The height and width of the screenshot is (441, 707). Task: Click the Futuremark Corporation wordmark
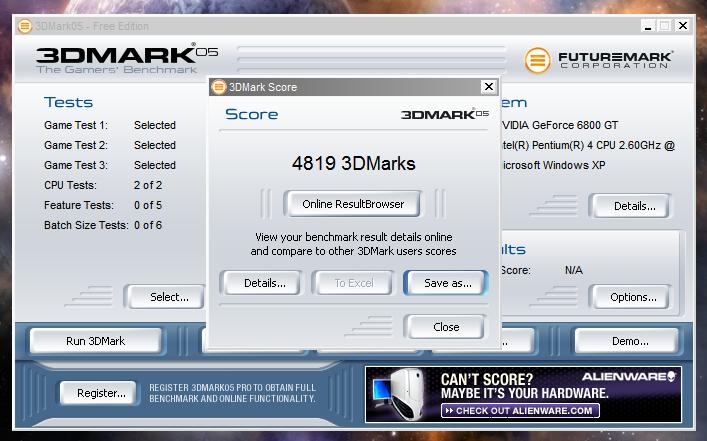pyautogui.click(x=615, y=60)
